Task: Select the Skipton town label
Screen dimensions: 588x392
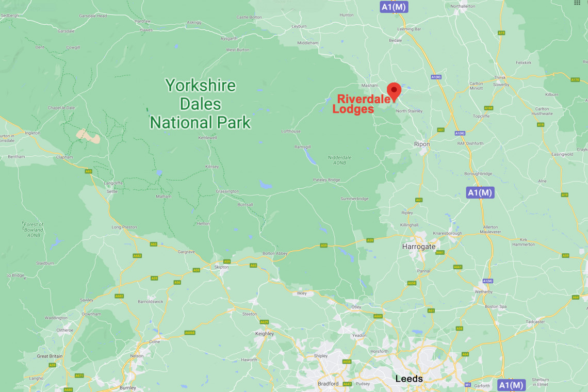Action: click(221, 267)
